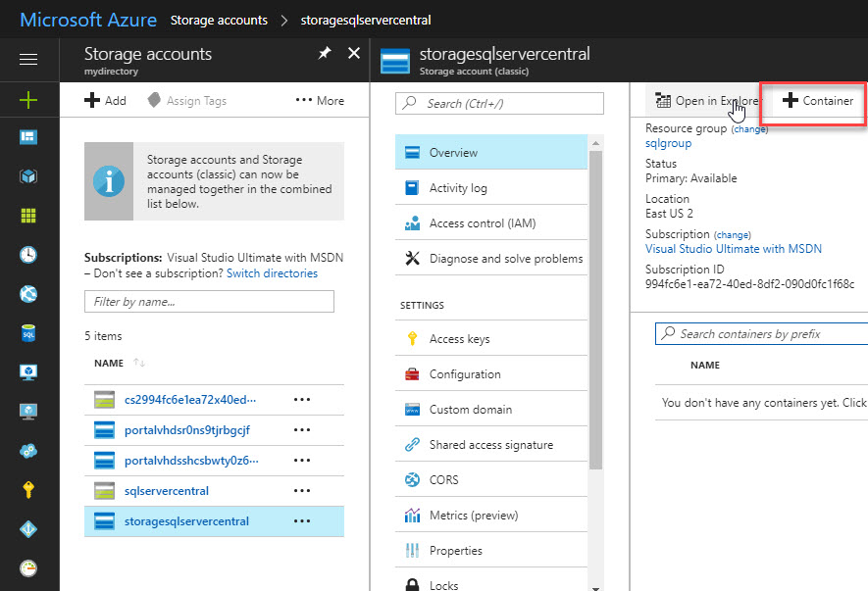
Task: Sort list by NAME column arrows
Action: coord(139,364)
